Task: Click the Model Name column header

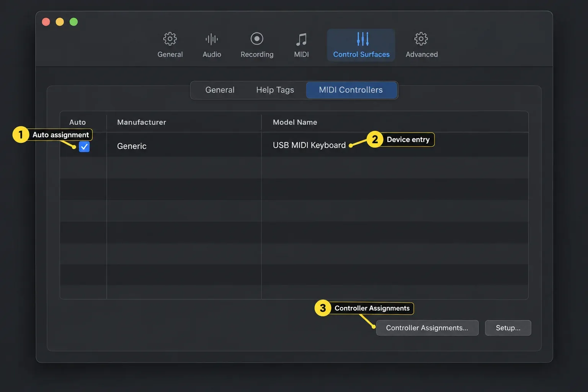Action: coord(295,122)
